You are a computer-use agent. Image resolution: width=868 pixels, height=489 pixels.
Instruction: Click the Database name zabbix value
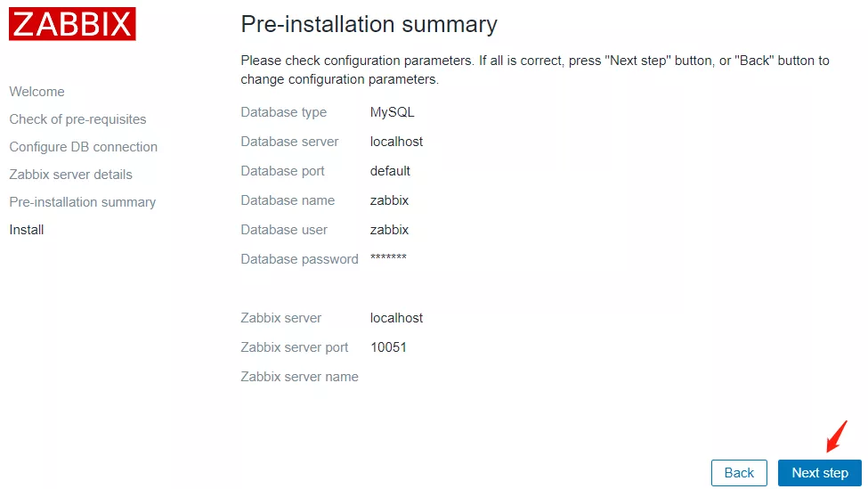click(389, 200)
